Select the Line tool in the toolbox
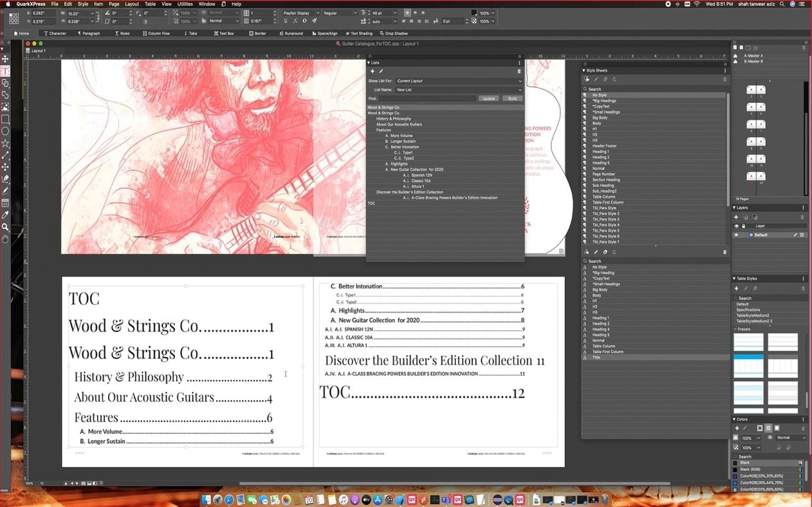Screen dimensions: 812x507 pyautogui.click(x=5, y=155)
